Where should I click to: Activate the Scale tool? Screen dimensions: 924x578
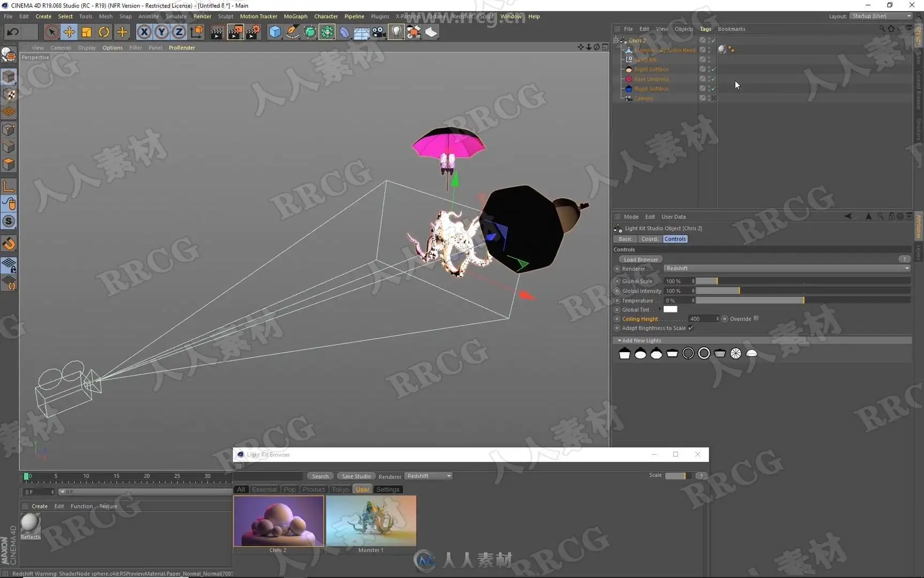tap(87, 32)
